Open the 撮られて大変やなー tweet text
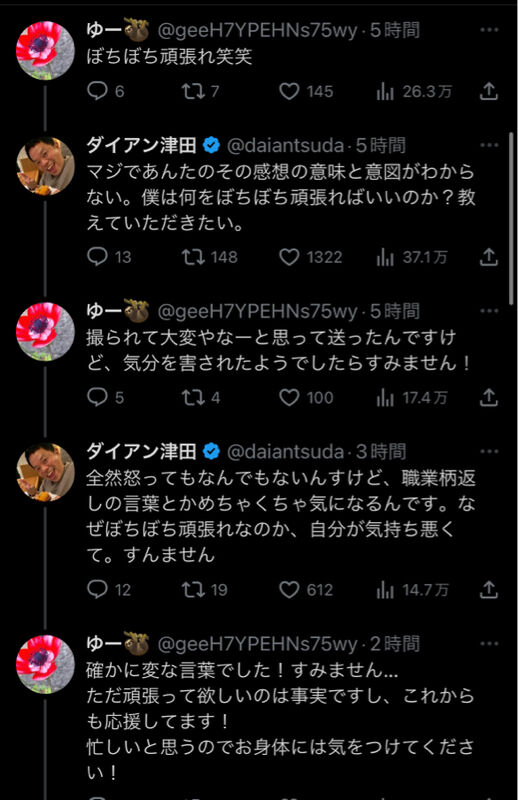The image size is (518, 800). [x=278, y=350]
